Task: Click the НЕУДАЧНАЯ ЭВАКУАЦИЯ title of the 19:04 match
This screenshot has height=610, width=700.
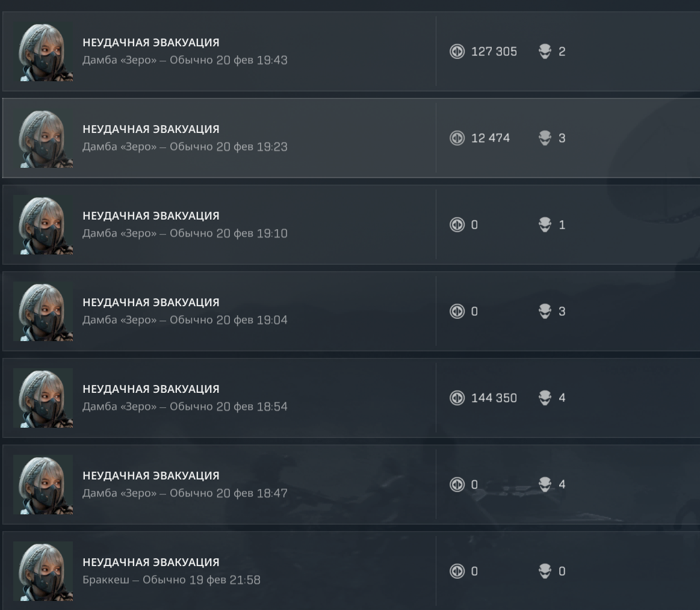Action: pyautogui.click(x=151, y=303)
